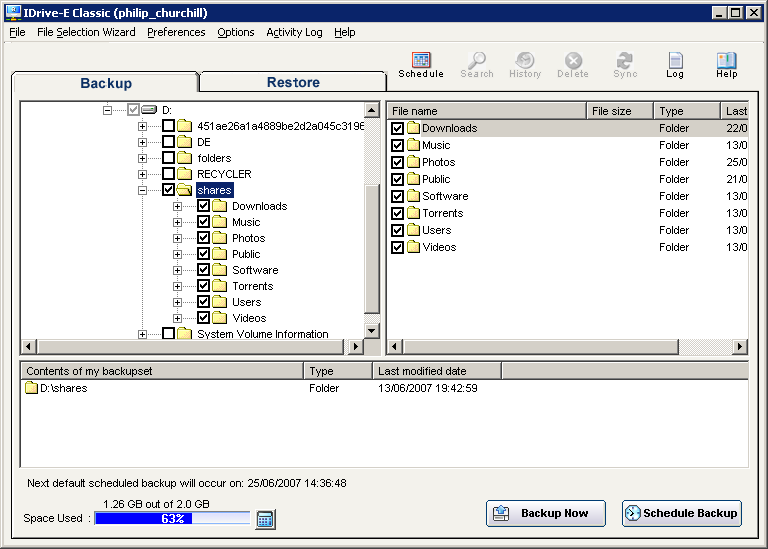Collapse the D: drive node

click(107, 110)
